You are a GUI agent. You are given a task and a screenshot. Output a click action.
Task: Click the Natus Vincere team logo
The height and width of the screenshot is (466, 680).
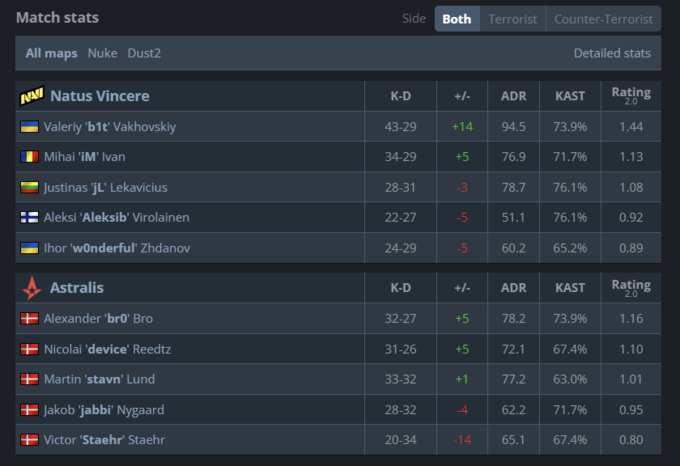pos(31,96)
